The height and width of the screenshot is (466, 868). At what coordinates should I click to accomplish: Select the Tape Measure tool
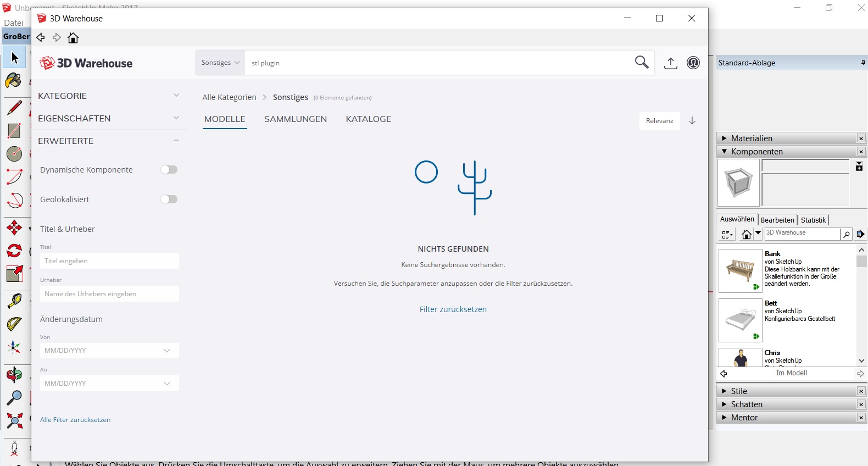tap(14, 301)
